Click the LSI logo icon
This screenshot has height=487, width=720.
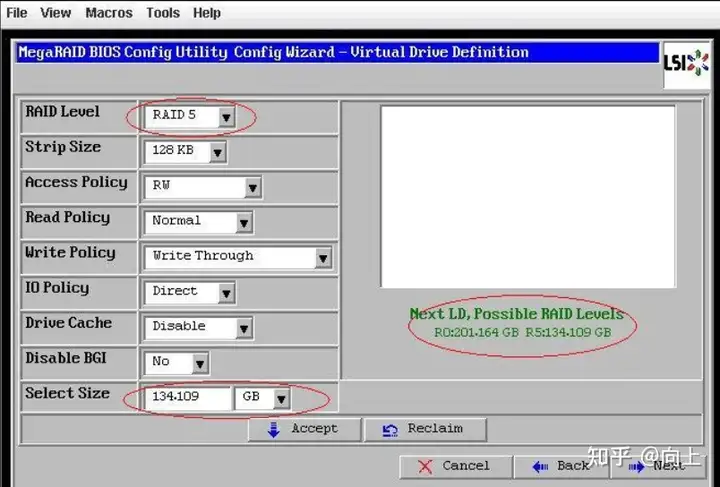(686, 64)
